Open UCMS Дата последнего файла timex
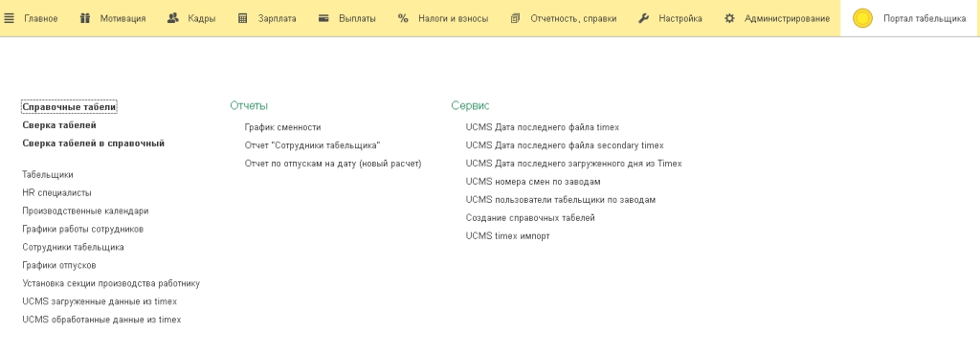The height and width of the screenshot is (354, 980). coord(543,127)
